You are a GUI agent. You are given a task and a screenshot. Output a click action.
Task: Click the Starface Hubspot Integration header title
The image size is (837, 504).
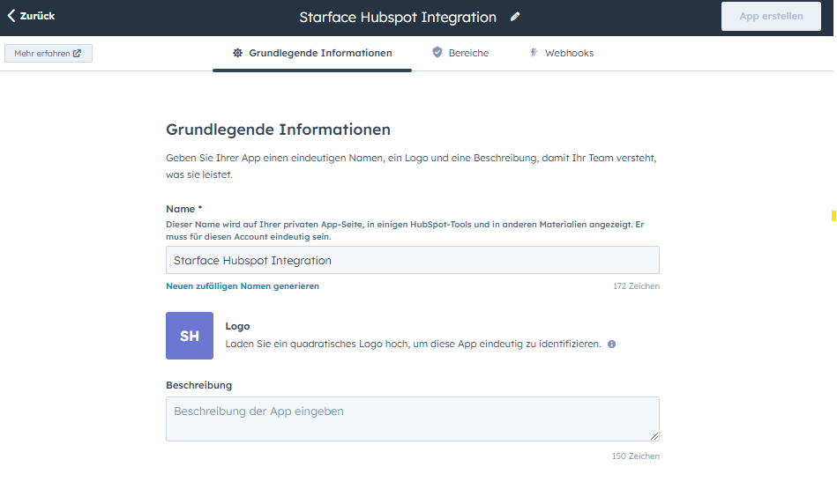[x=398, y=17]
